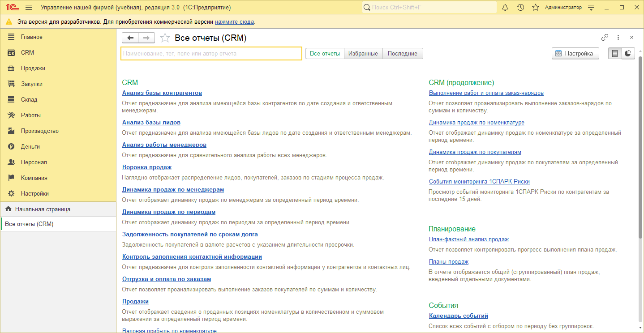The width and height of the screenshot is (644, 333).
Task: Open 'Календарь событий' report
Action: pyautogui.click(x=459, y=316)
